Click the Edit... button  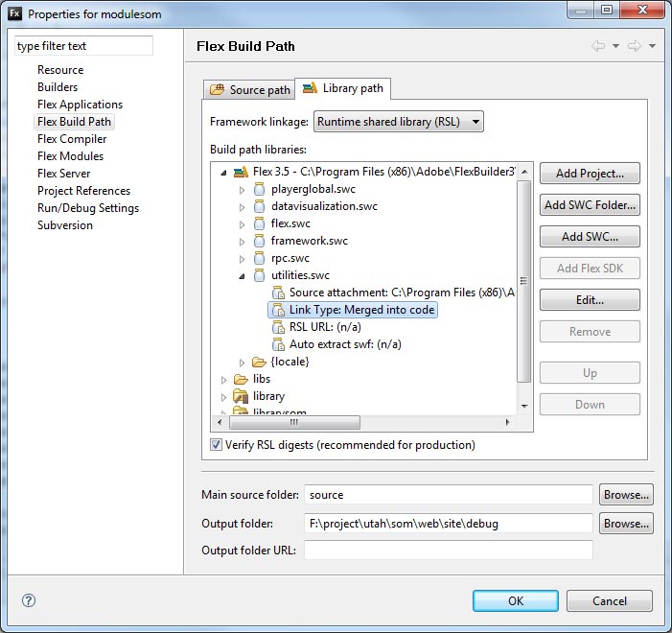590,300
